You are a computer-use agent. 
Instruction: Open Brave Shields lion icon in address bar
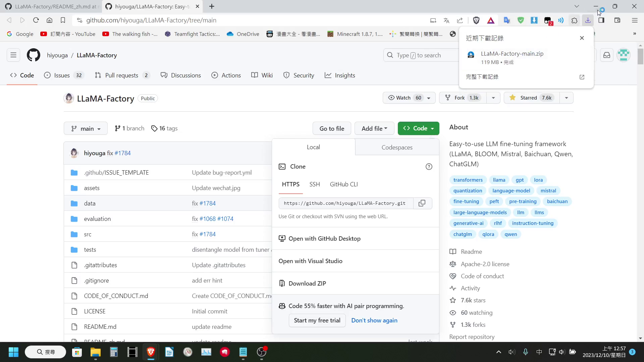tap(476, 20)
